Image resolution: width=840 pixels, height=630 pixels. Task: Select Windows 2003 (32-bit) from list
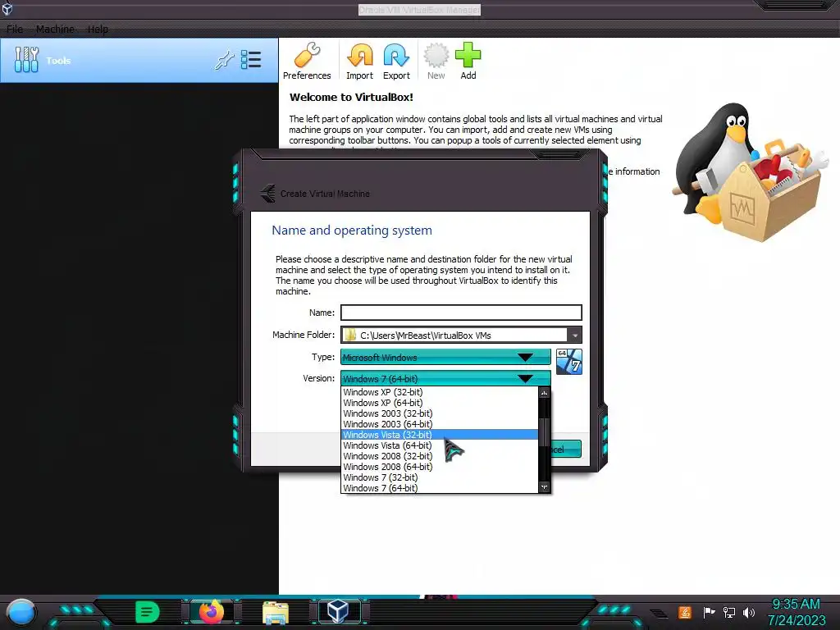(440, 413)
